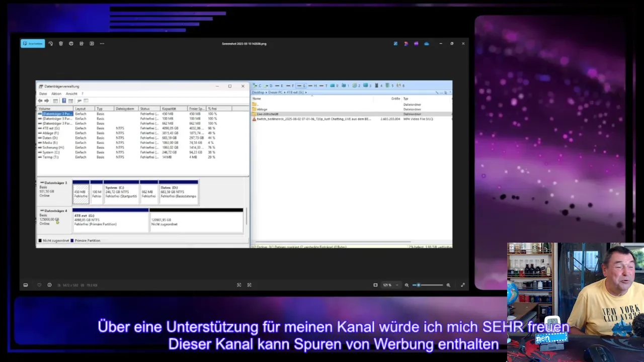
Task: Click the Nicht zugeordnet 120901,95 GB block
Action: click(196, 220)
